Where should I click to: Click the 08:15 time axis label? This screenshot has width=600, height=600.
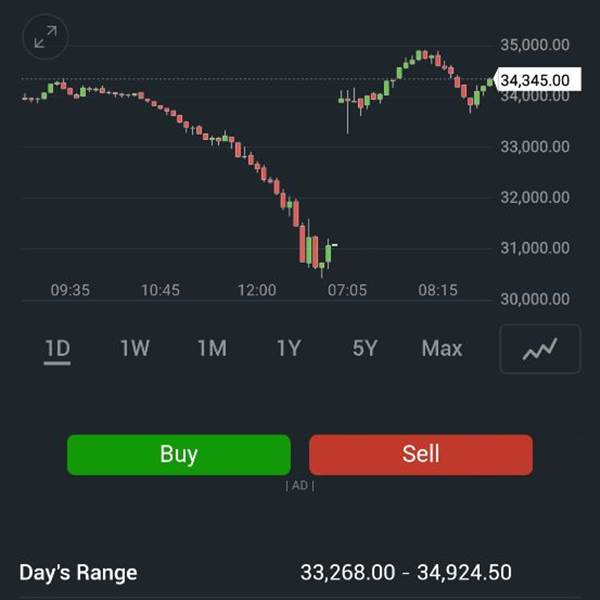coord(438,290)
